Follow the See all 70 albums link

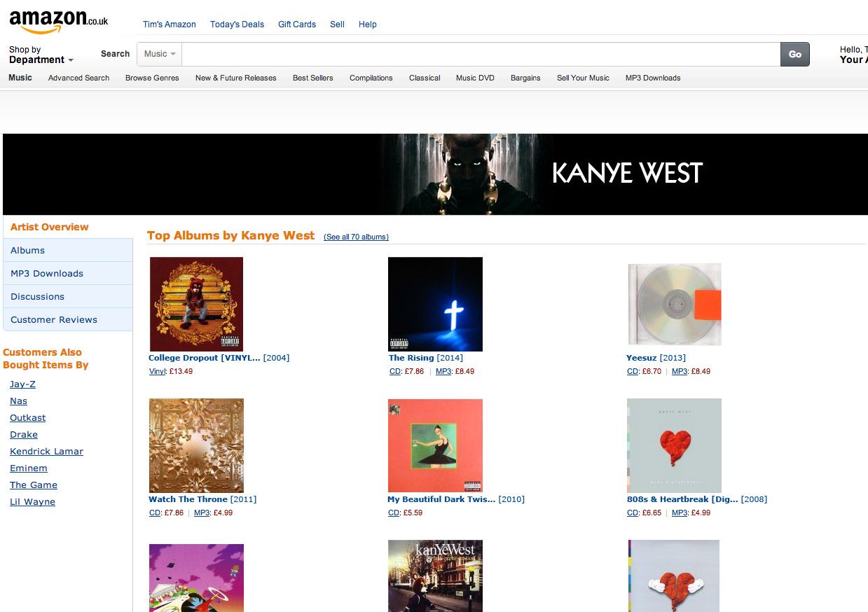click(356, 237)
